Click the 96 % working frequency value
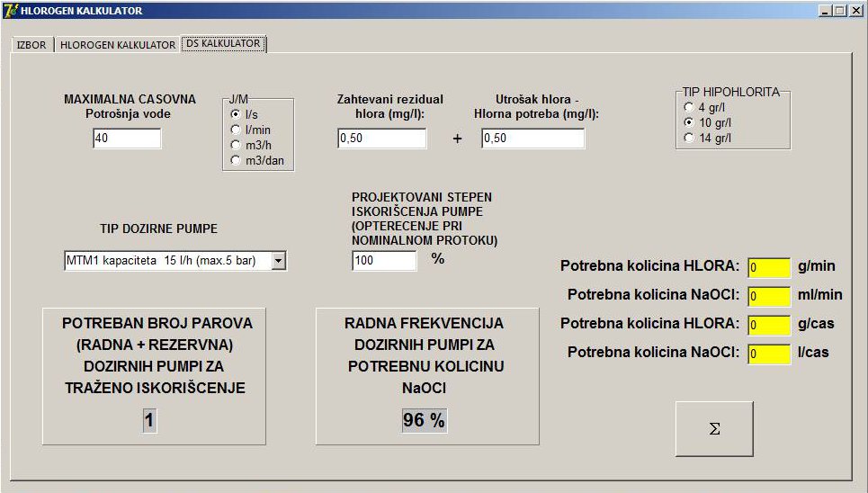 coord(424,420)
